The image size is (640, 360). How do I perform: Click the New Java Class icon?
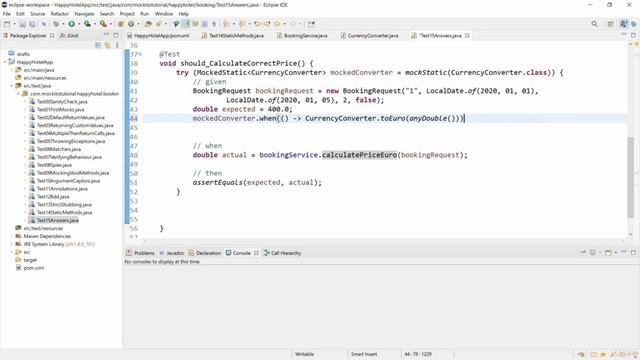[131, 24]
